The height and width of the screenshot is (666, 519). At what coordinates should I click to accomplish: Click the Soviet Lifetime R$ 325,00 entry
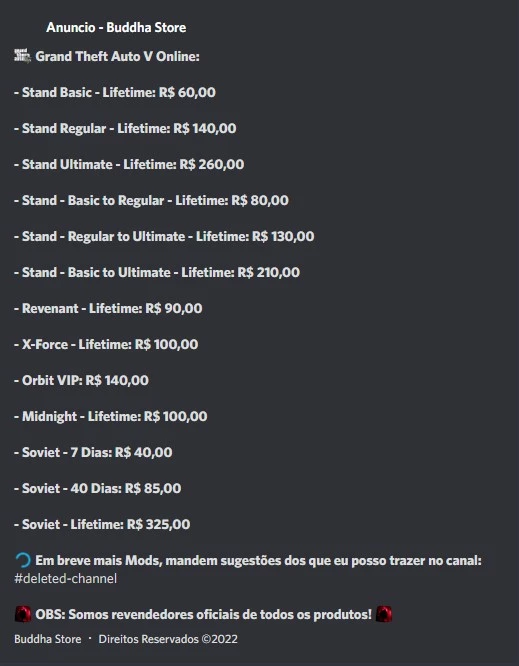[102, 524]
